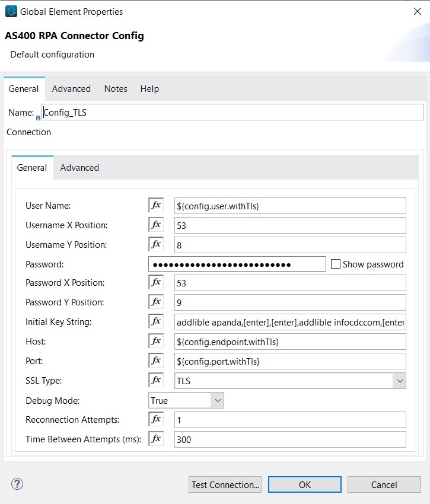Toggle fx expression for SSL Type
This screenshot has height=504, width=430.
(x=156, y=380)
